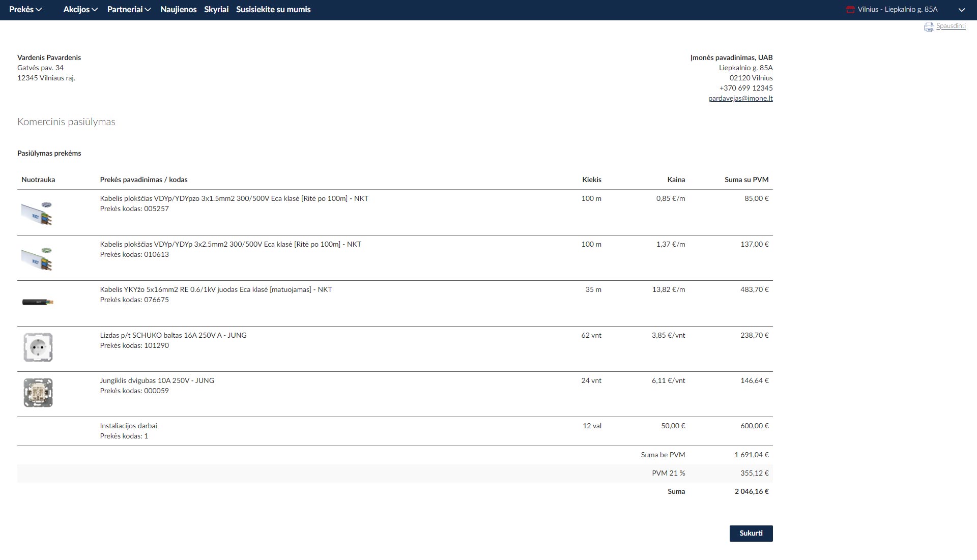The width and height of the screenshot is (977, 560).
Task: Expand the Prekės menu dropdown
Action: point(25,10)
